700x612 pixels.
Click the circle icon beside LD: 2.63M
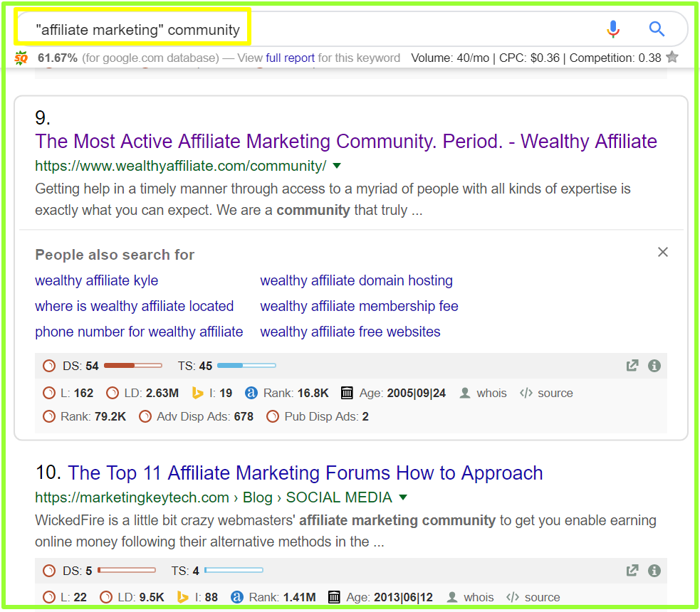click(113, 393)
